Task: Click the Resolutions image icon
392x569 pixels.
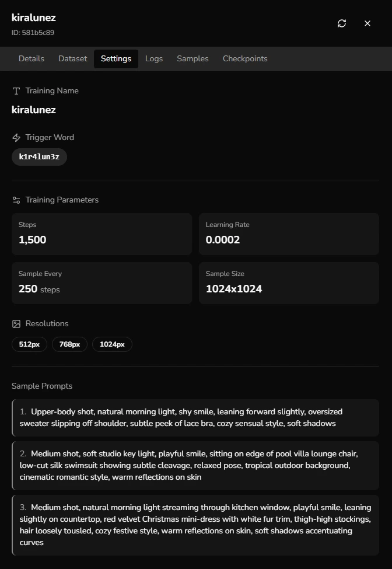Action: (16, 324)
